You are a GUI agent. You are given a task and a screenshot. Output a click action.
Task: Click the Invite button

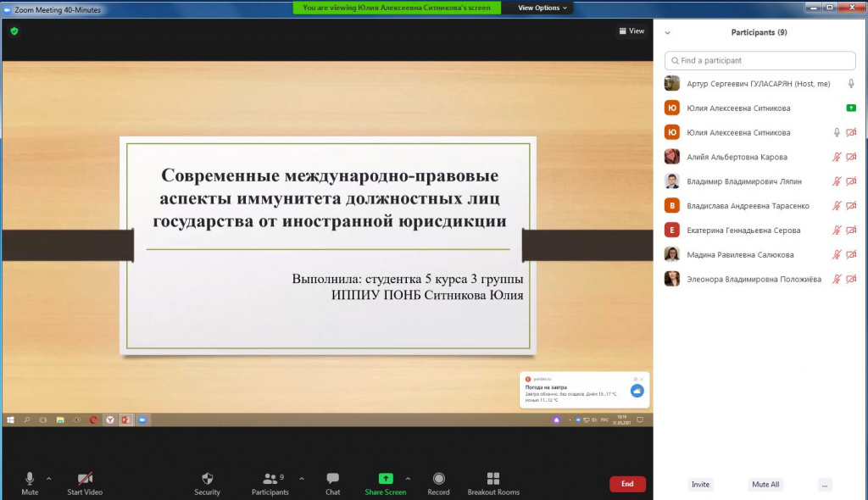[x=700, y=485]
